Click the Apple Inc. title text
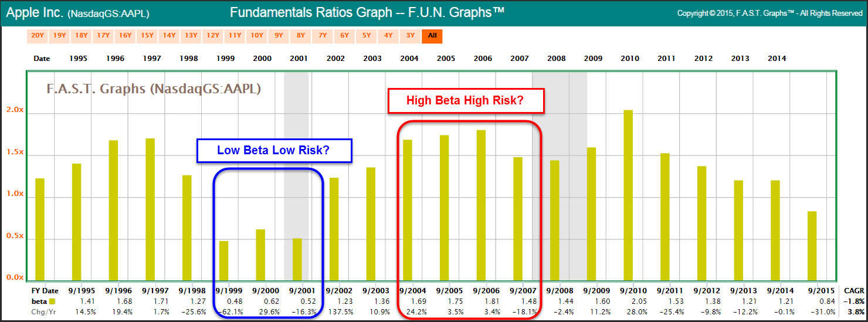 [35, 12]
